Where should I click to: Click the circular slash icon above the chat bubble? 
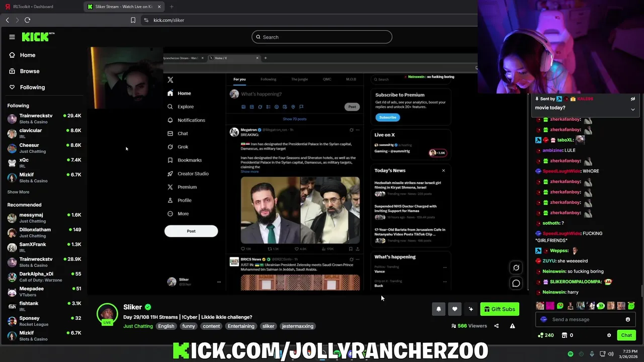point(516,267)
